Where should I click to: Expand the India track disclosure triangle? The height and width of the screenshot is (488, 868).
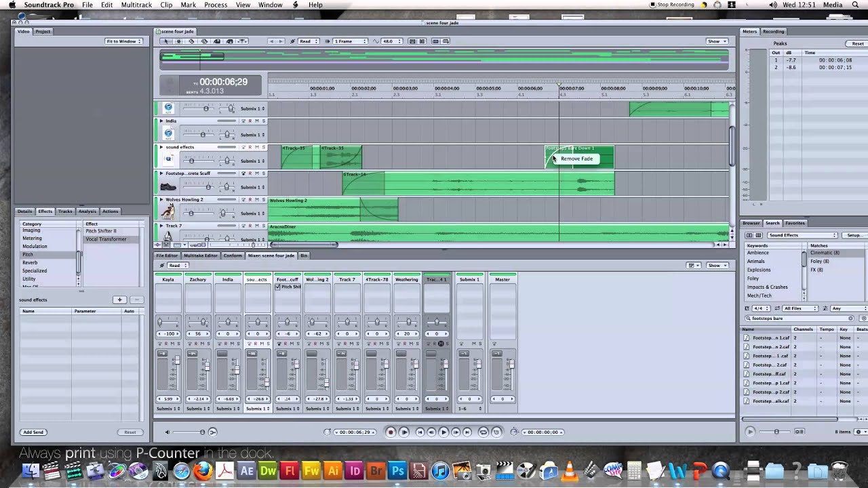(x=161, y=121)
